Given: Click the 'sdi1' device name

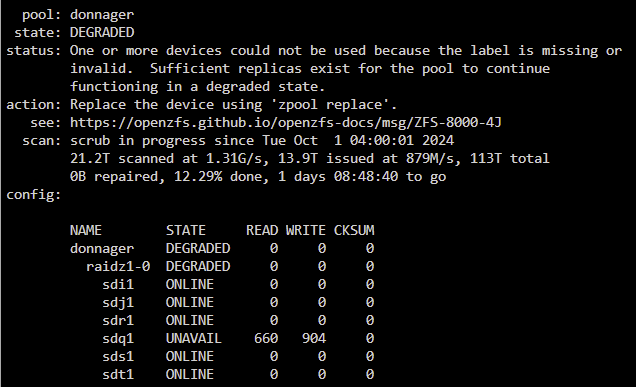Looking at the screenshot, I should 118,284.
